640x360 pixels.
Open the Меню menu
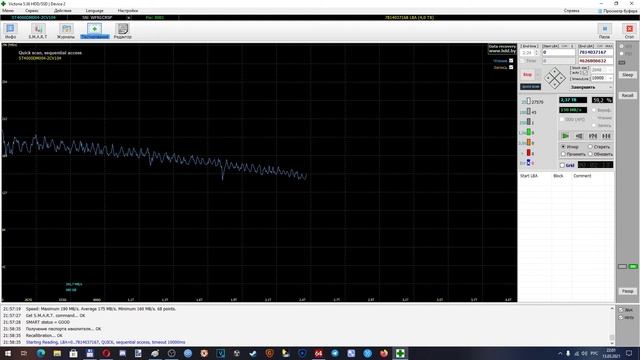coord(8,11)
